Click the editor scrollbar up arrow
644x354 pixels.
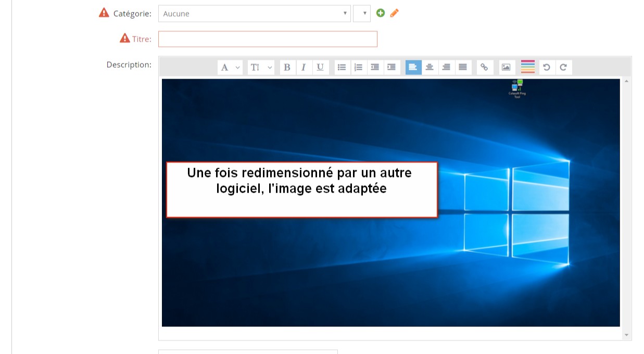626,81
